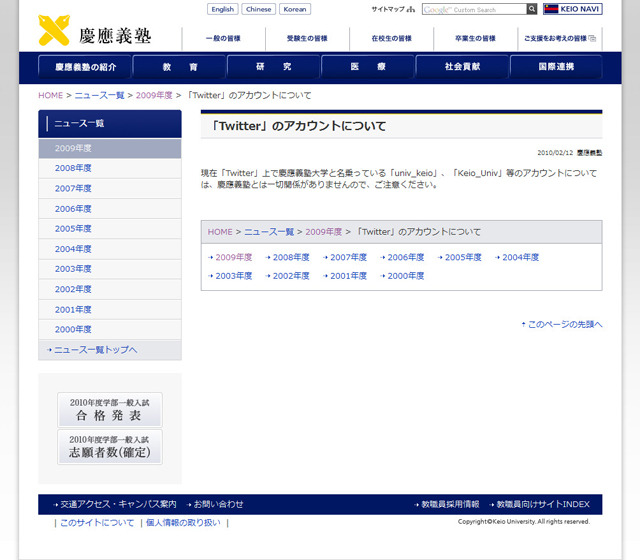Open 教職員向けサイトINDEX footer link
The height and width of the screenshot is (560, 640).
tap(543, 504)
